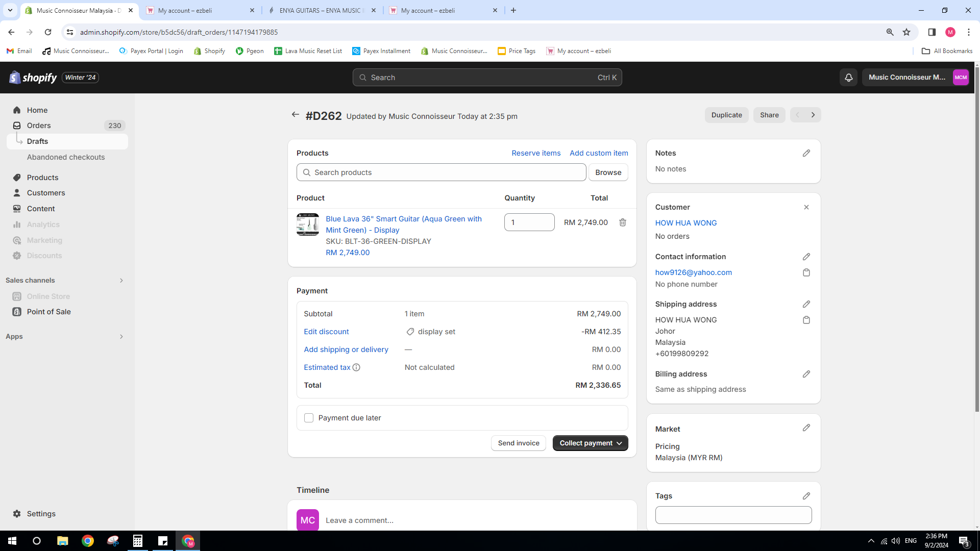
Task: Remove customer with the X icon
Action: click(806, 207)
